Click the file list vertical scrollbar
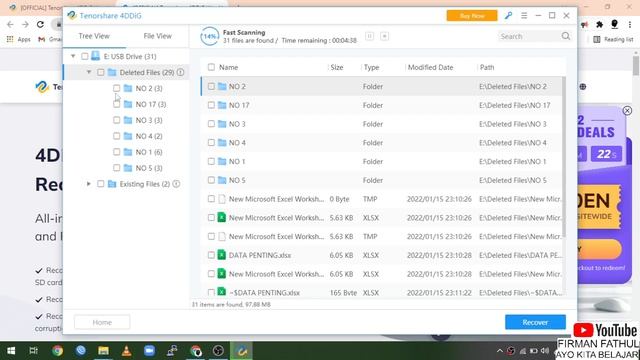640x360 pixels. [564, 157]
